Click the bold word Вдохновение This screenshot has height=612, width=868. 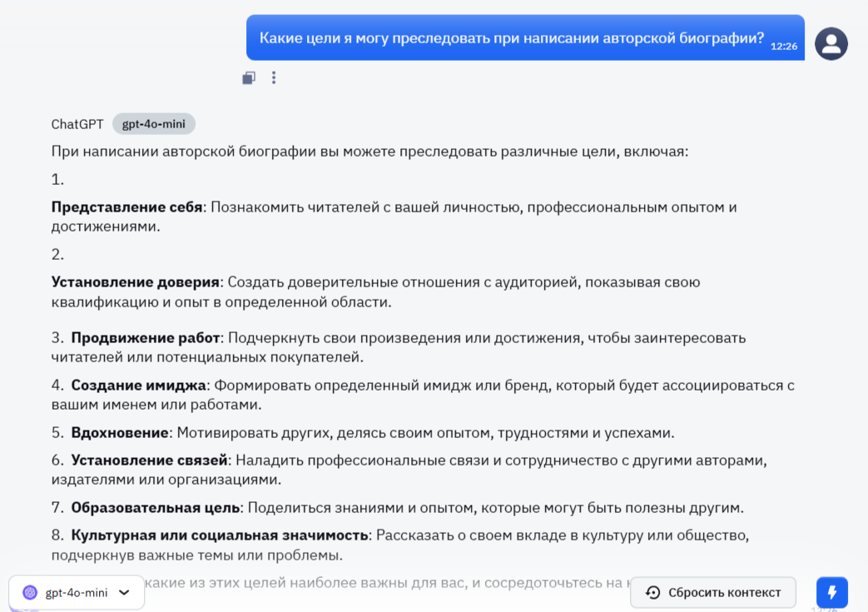point(120,432)
